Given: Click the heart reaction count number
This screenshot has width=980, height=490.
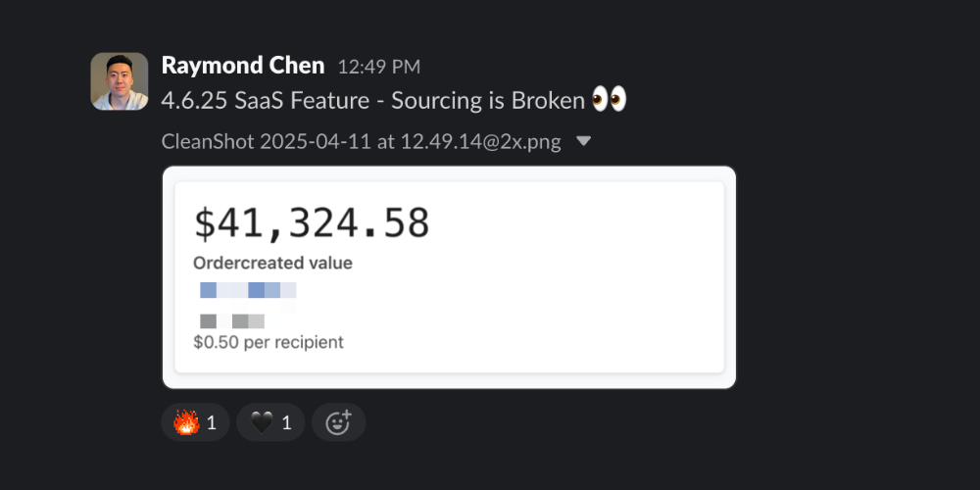Looking at the screenshot, I should click(x=286, y=423).
